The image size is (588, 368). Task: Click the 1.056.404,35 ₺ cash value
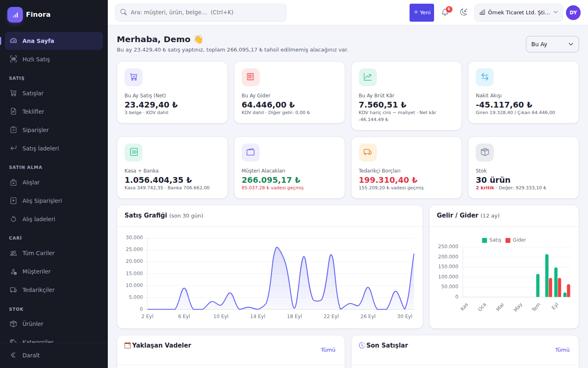click(158, 180)
